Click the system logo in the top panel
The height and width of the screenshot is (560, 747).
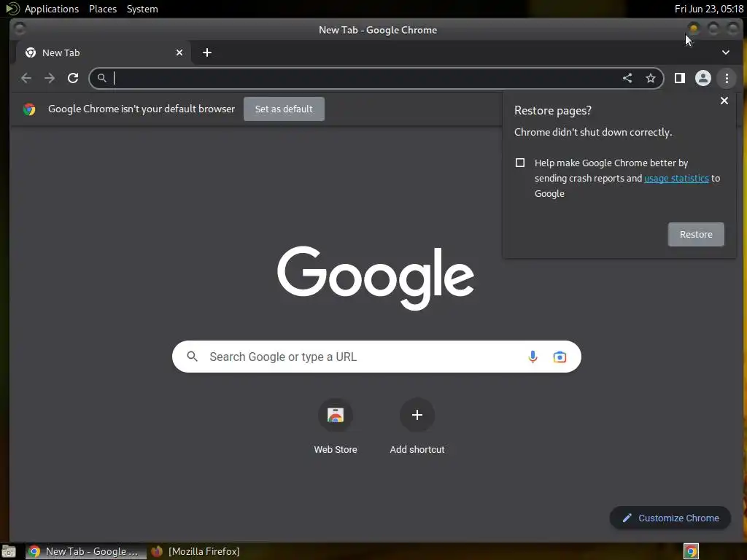(12, 9)
